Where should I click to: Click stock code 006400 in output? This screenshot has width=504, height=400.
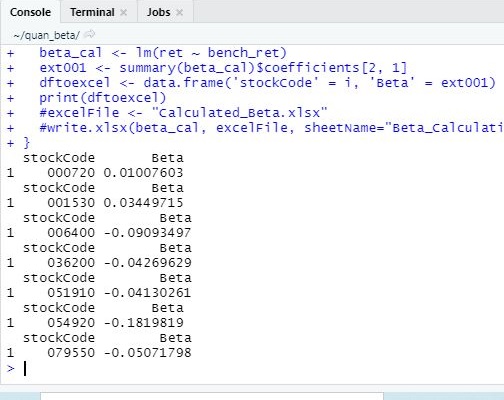coord(71,233)
